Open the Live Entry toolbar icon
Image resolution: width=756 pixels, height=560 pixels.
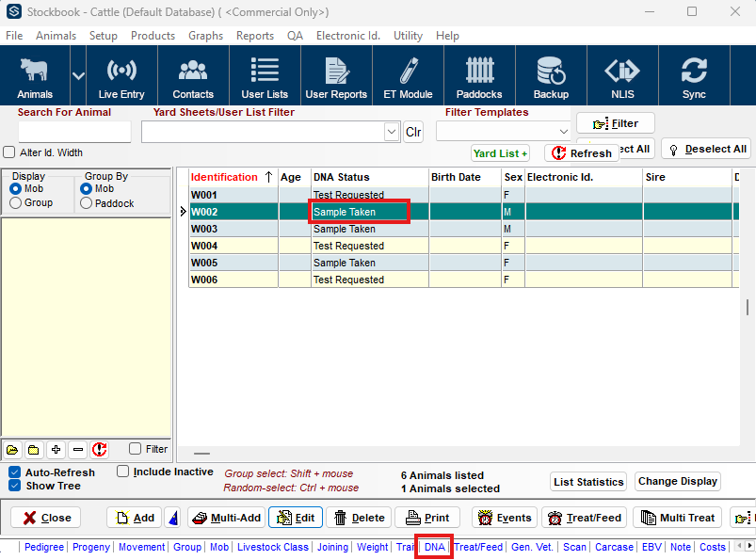[x=121, y=76]
